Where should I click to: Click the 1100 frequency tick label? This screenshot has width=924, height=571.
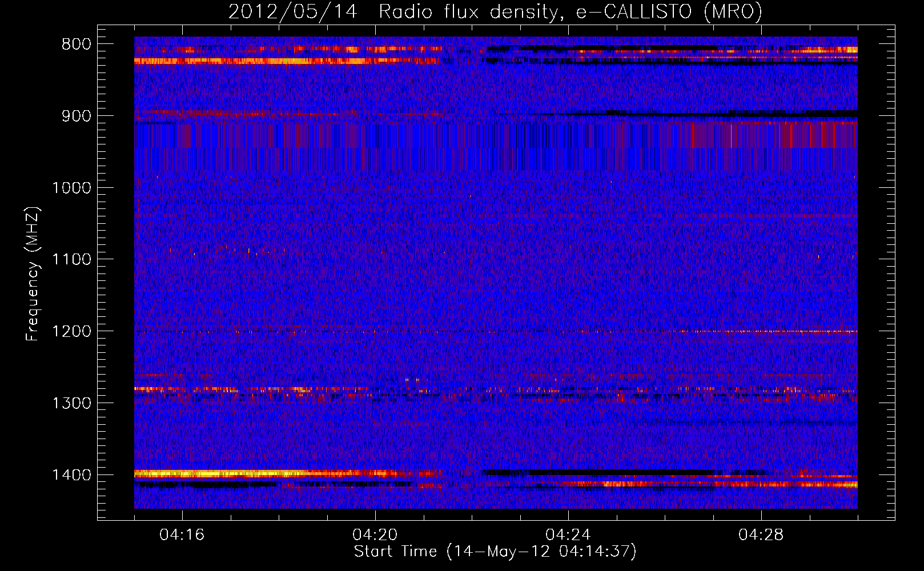(71, 260)
